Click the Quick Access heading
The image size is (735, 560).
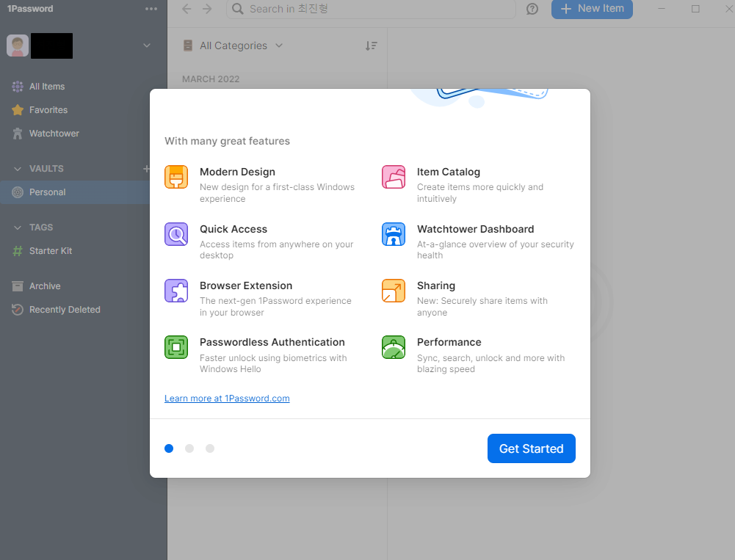click(233, 229)
